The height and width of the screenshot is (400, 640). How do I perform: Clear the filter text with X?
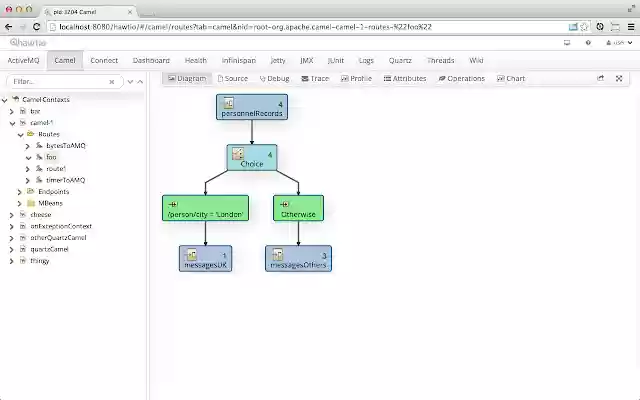(x=111, y=82)
